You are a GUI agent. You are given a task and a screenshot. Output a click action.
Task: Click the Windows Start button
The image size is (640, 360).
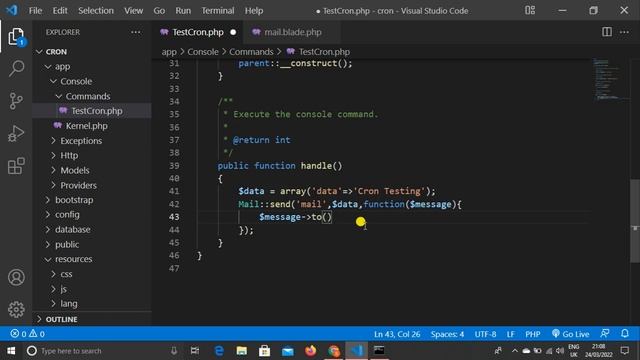coord(11,351)
